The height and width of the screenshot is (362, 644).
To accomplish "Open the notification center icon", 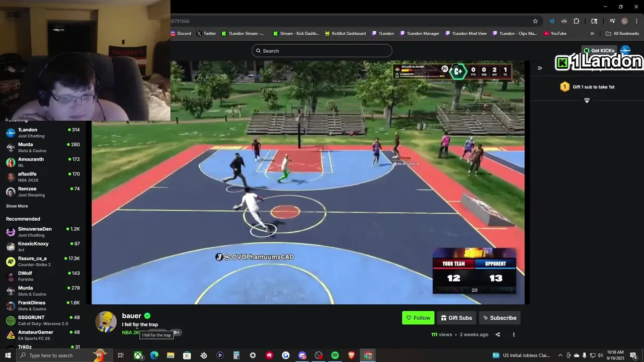I will point(634,355).
